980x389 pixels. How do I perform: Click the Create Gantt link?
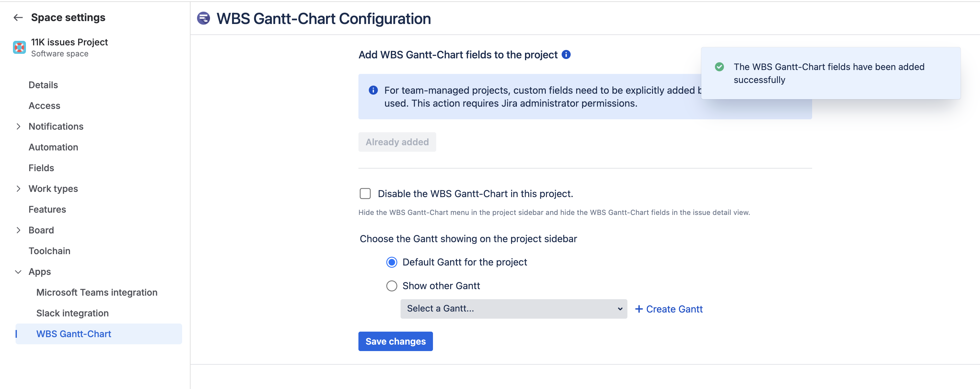pyautogui.click(x=674, y=309)
